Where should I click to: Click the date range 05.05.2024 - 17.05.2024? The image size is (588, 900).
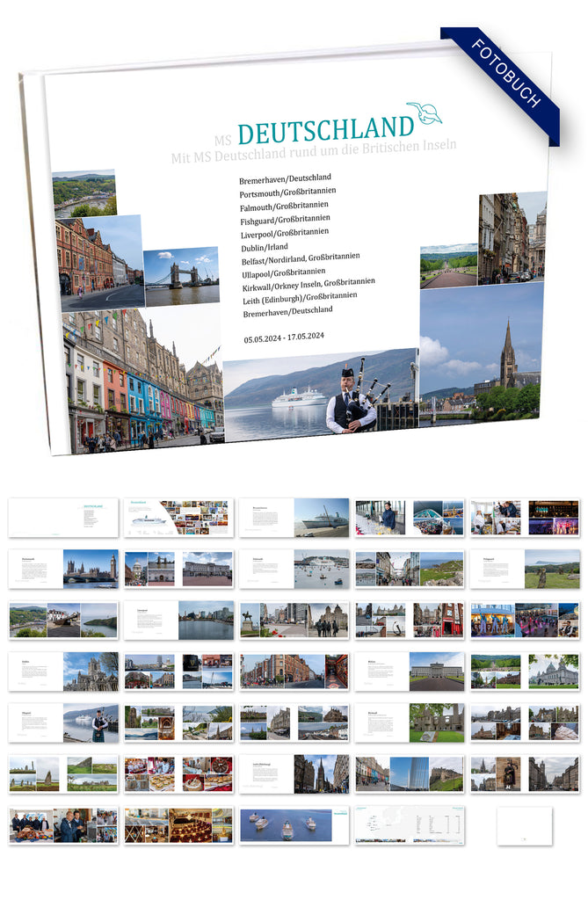coord(284,337)
